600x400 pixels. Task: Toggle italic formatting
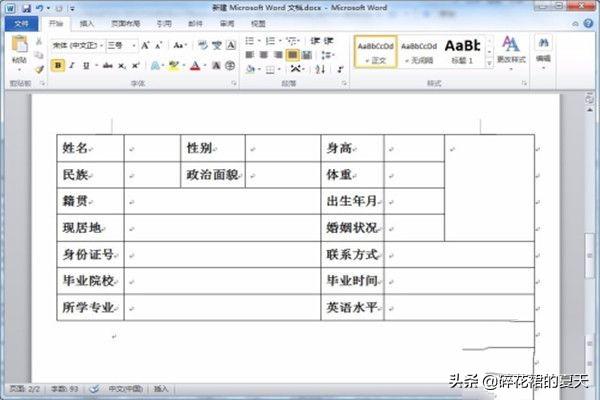tap(72, 66)
